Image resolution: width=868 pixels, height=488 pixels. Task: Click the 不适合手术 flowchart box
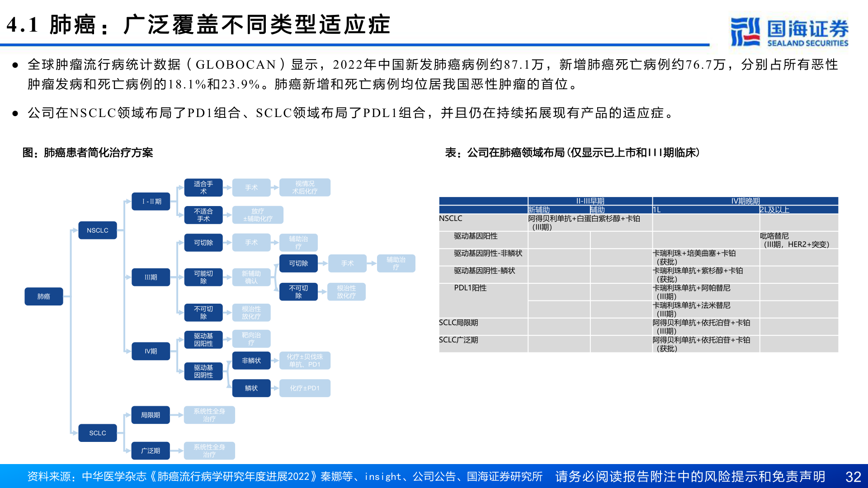coord(203,215)
